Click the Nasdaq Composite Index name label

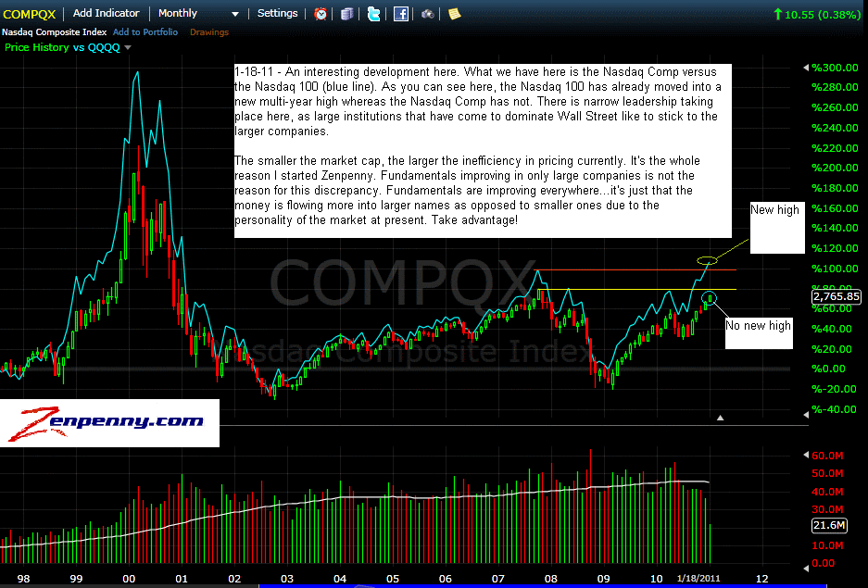[x=55, y=32]
